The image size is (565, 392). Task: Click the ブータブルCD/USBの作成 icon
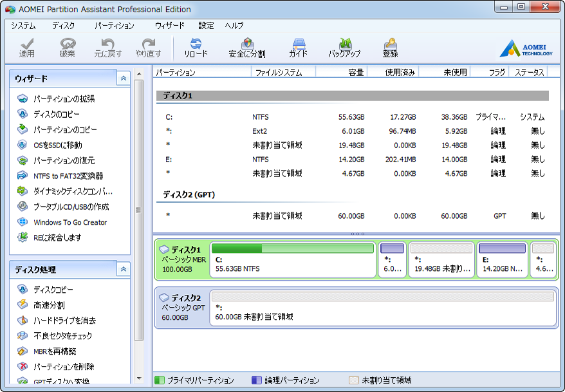pyautogui.click(x=23, y=207)
